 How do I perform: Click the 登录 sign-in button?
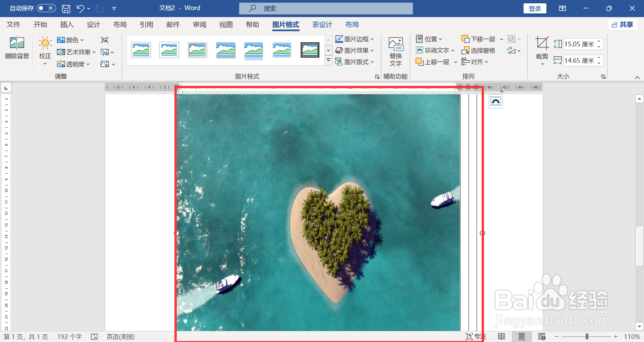(x=535, y=8)
